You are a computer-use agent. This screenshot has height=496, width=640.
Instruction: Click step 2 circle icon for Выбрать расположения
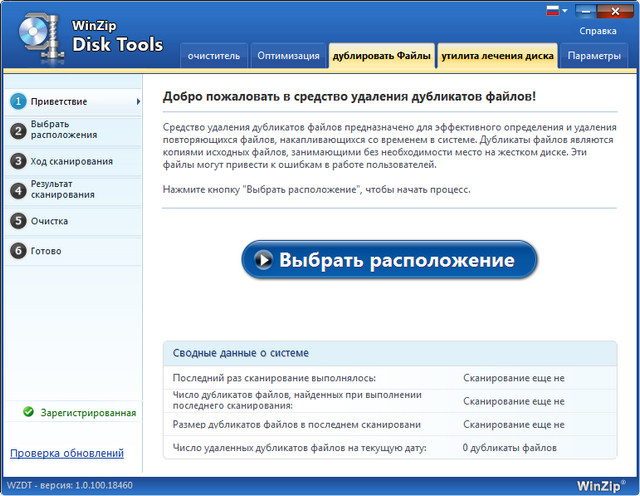coord(18,131)
